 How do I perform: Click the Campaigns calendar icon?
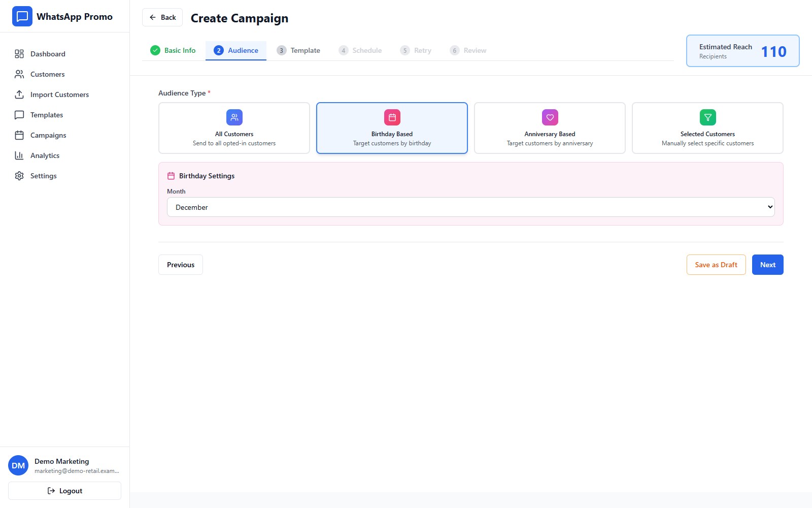(19, 135)
